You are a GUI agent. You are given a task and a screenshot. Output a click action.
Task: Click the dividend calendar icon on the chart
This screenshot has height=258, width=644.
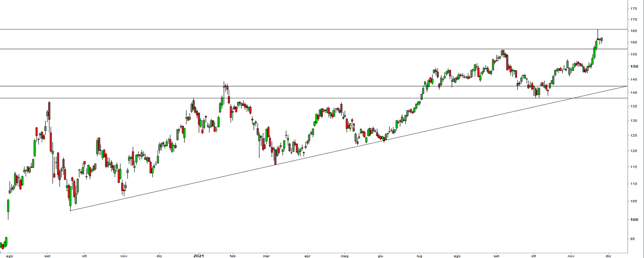coord(352,126)
